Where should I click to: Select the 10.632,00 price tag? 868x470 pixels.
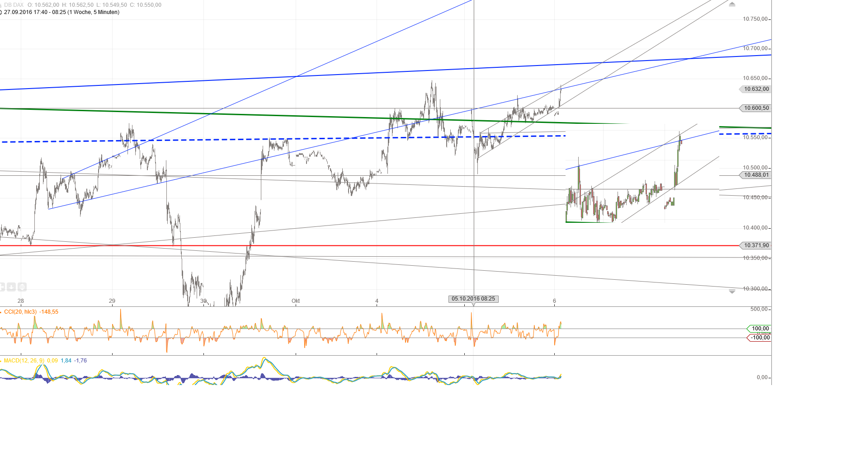point(755,89)
